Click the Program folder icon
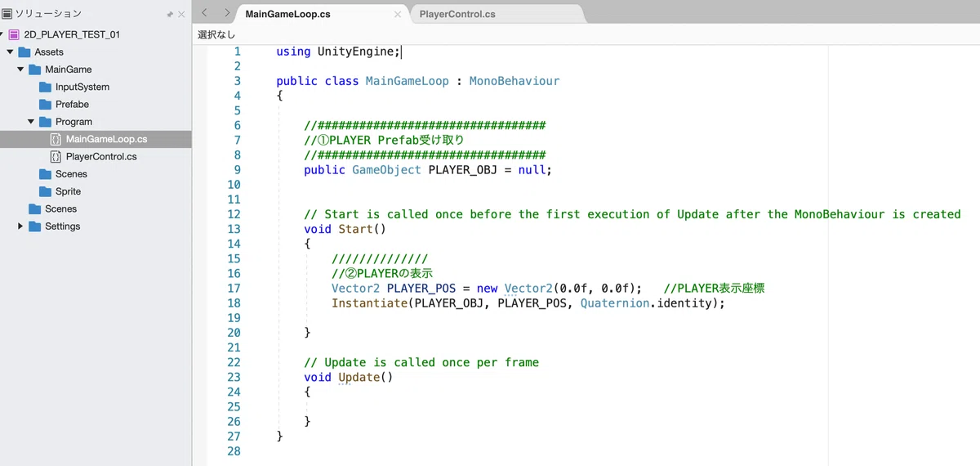The image size is (980, 466). click(x=46, y=122)
